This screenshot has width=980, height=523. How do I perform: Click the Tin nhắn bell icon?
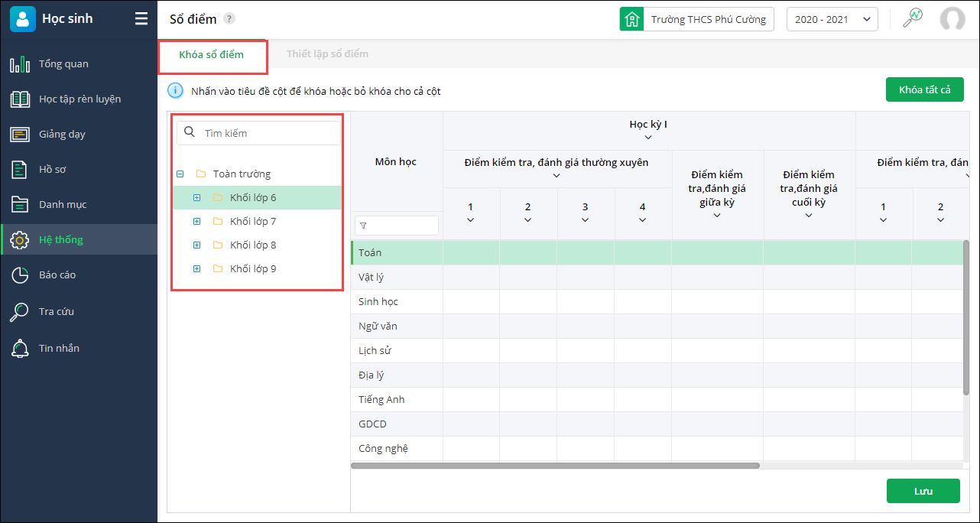[x=20, y=349]
